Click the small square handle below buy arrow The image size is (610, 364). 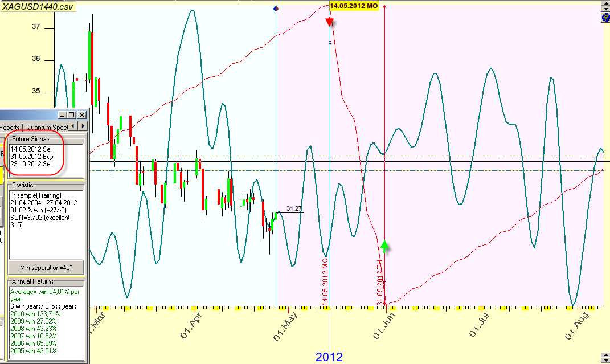click(x=385, y=283)
